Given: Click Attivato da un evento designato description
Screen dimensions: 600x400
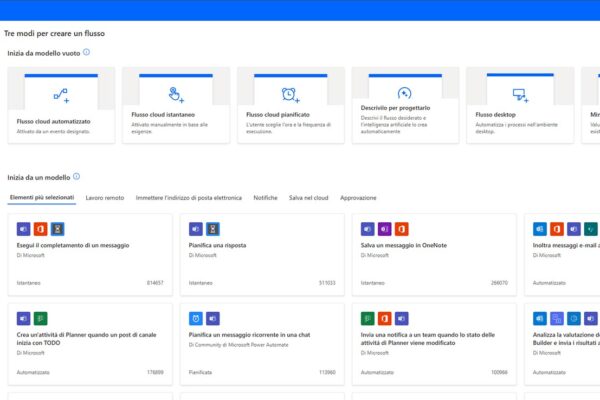Looking at the screenshot, I should pos(53,131).
